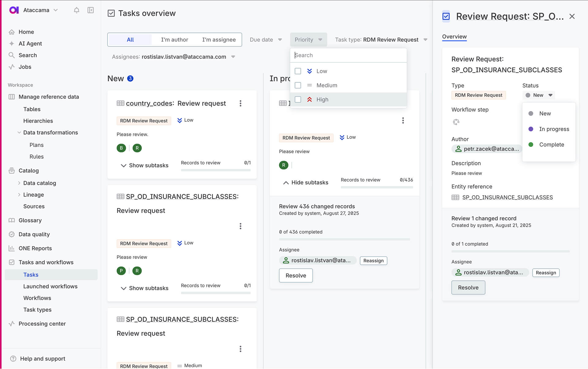This screenshot has height=369, width=588.
Task: Check the Low priority checkbox
Action: pos(298,71)
